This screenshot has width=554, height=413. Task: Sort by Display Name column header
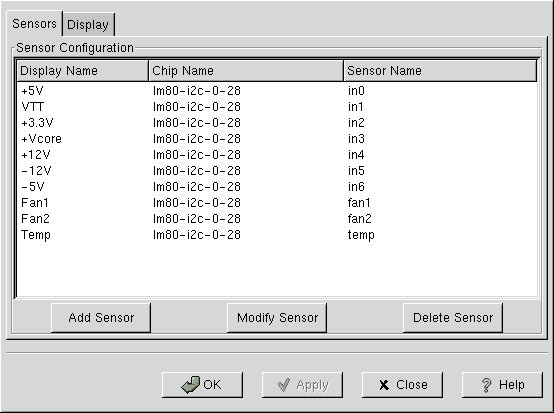click(83, 71)
